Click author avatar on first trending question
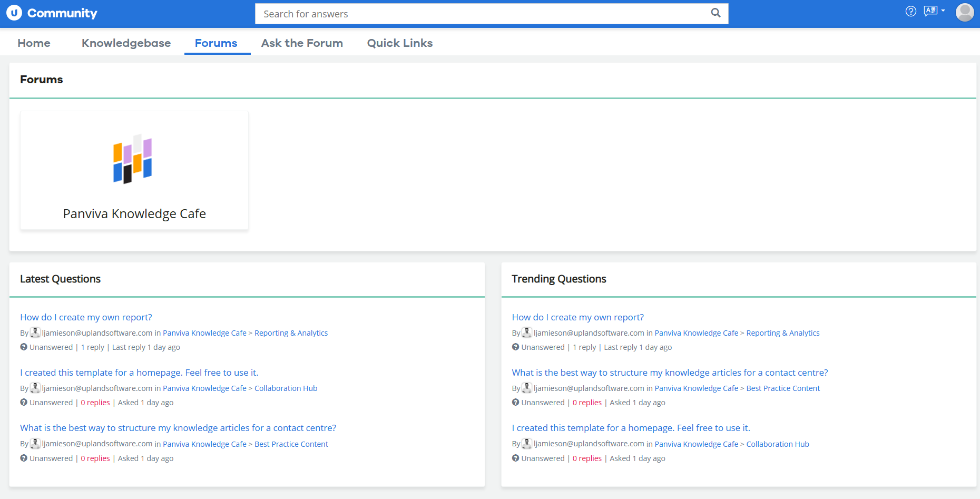Image resolution: width=980 pixels, height=499 pixels. pos(527,332)
